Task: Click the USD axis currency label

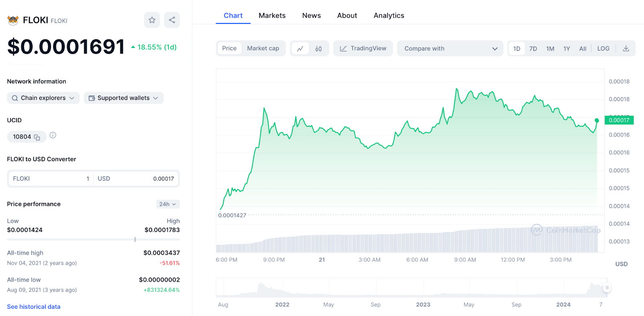Action: click(x=621, y=264)
